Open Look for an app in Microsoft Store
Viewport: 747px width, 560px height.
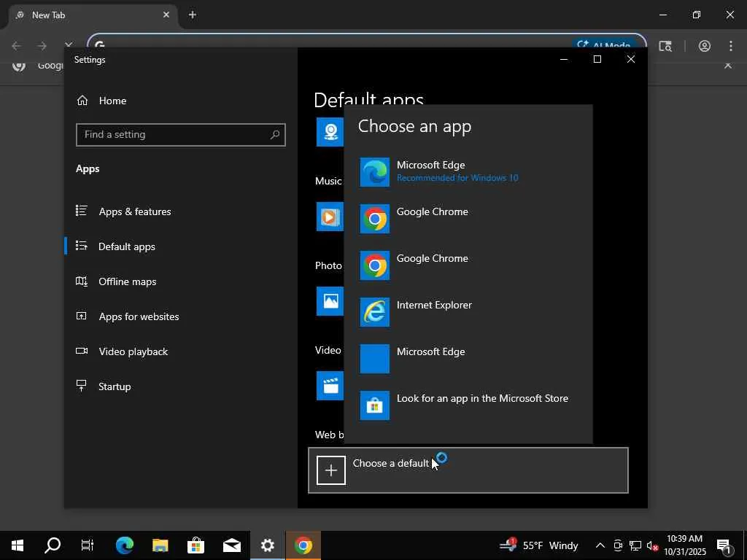468,405
